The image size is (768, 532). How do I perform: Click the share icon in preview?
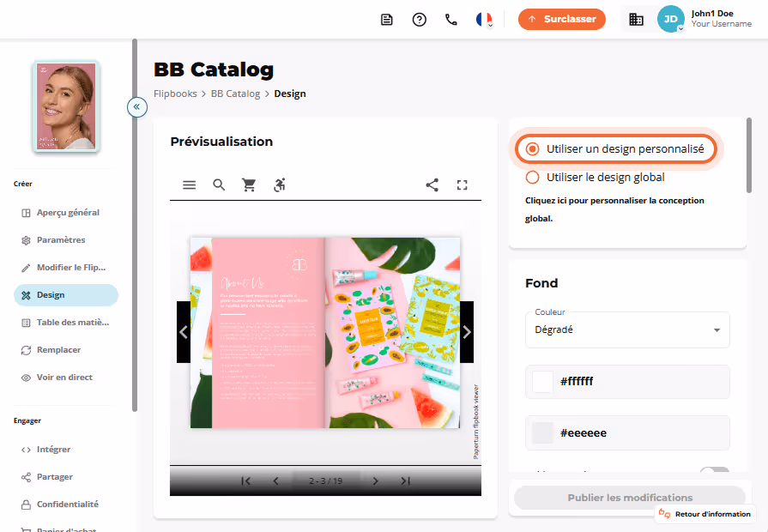coord(432,184)
